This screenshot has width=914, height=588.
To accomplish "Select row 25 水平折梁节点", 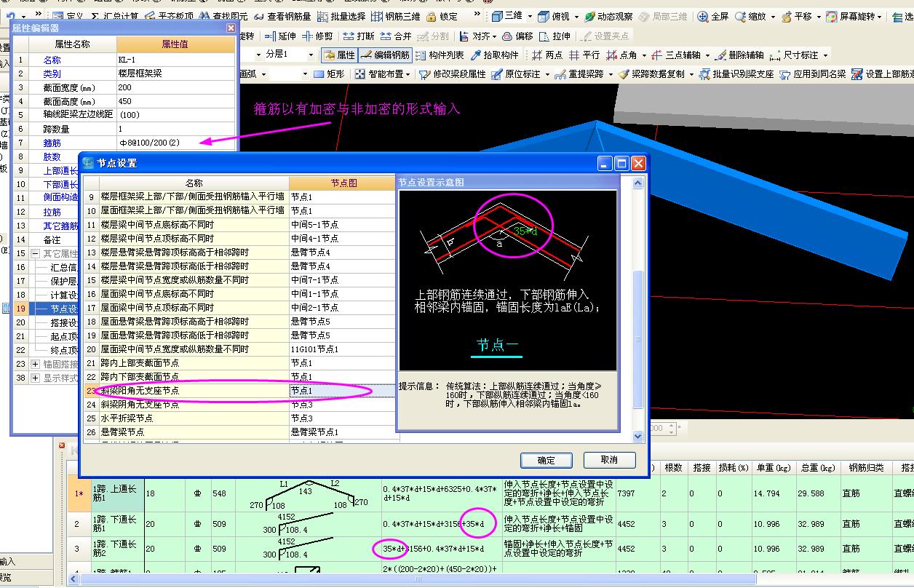I will coord(240,418).
